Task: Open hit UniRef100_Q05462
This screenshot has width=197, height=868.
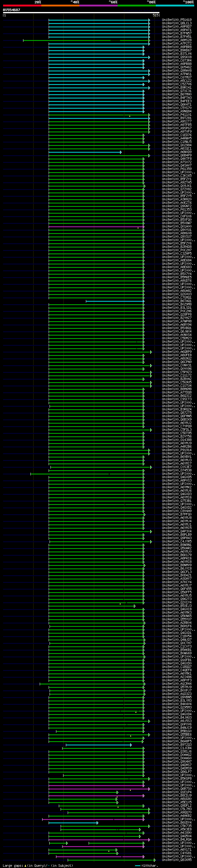Action: [x=177, y=67]
